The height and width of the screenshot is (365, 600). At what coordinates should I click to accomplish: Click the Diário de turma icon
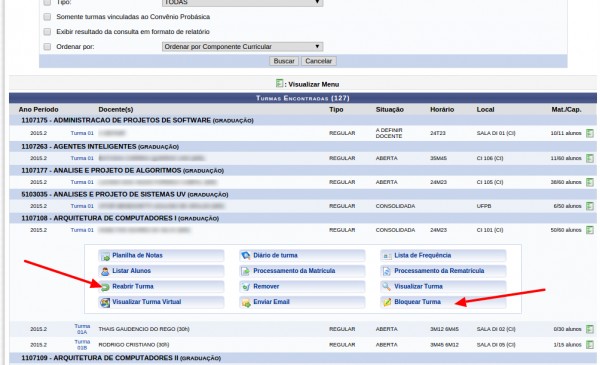[x=246, y=256]
